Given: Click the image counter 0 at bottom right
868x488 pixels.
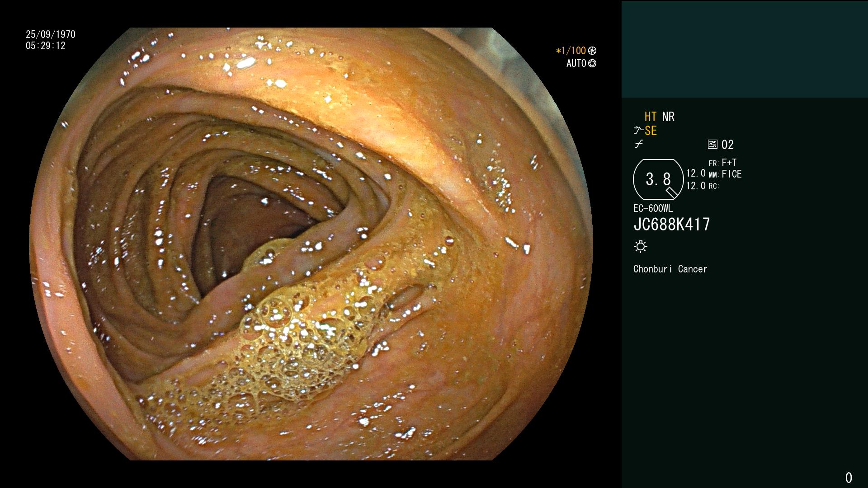Looking at the screenshot, I should (849, 478).
